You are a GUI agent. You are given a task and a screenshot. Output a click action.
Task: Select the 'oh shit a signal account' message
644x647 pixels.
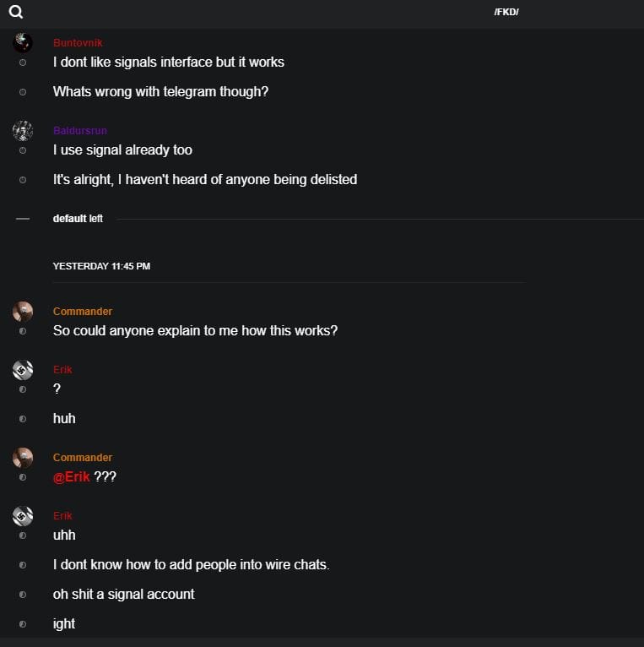pyautogui.click(x=124, y=594)
